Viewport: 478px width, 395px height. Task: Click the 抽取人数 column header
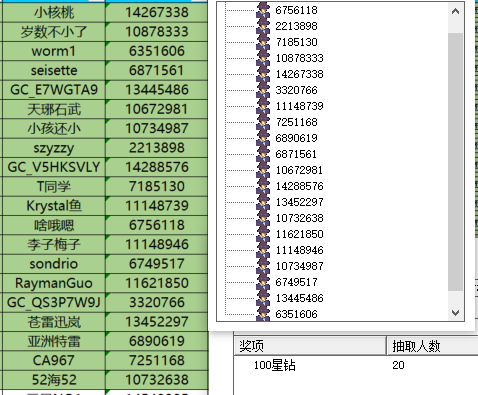pos(432,346)
